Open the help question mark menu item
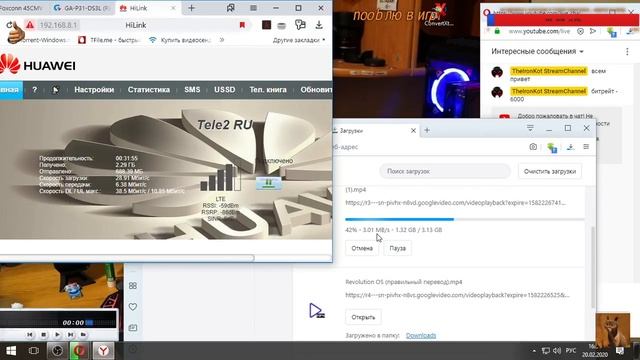The image size is (640, 360). 35,89
